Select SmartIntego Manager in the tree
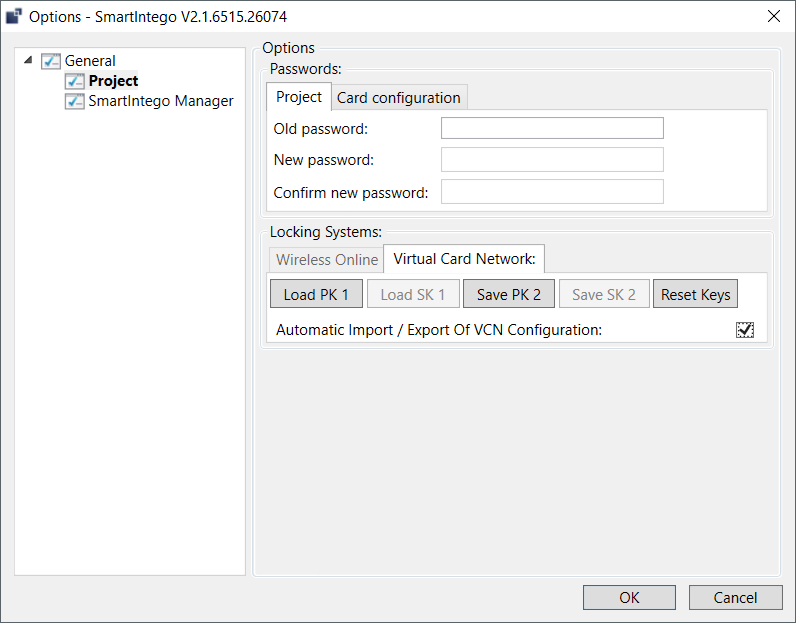The height and width of the screenshot is (623, 796). point(160,101)
